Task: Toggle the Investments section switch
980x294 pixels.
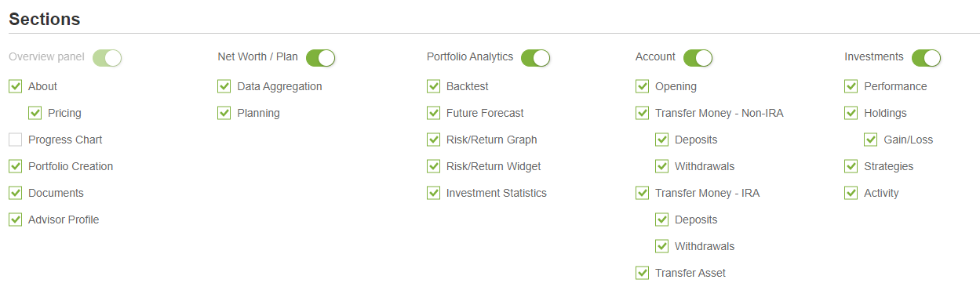Action: (x=927, y=58)
